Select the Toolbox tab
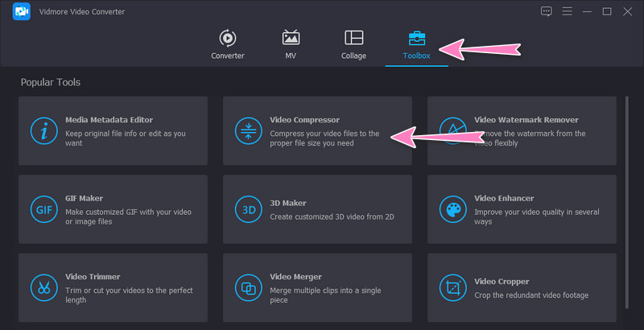This screenshot has height=330, width=644. coord(416,44)
